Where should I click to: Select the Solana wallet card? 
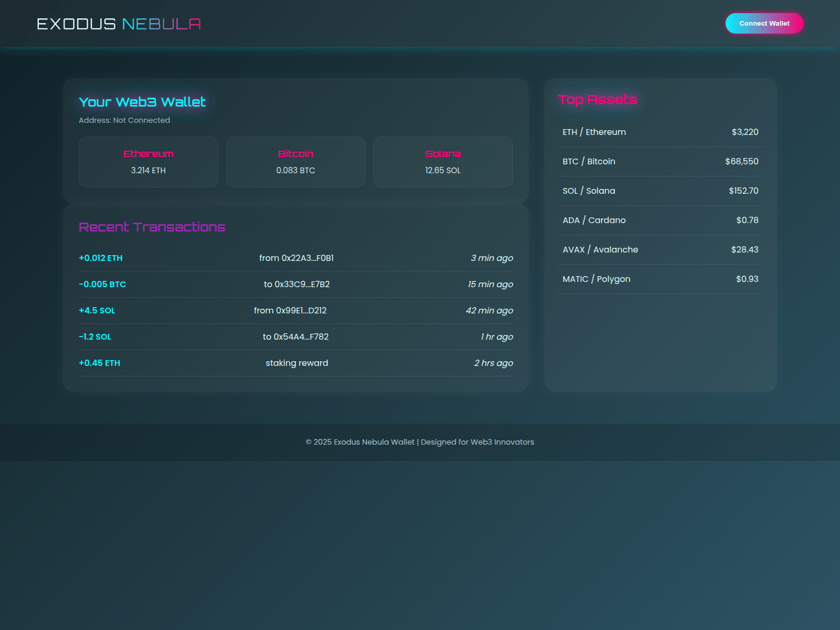pyautogui.click(x=443, y=162)
